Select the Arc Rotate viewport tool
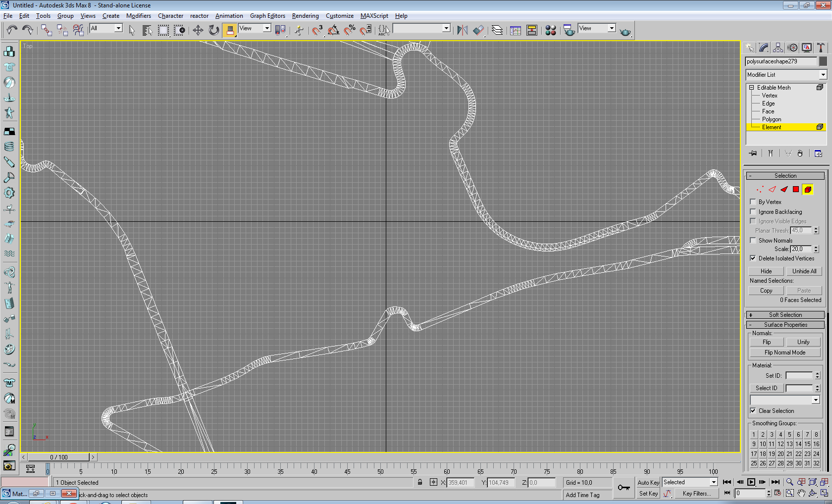Viewport: 832px width, 504px height. pos(813,493)
